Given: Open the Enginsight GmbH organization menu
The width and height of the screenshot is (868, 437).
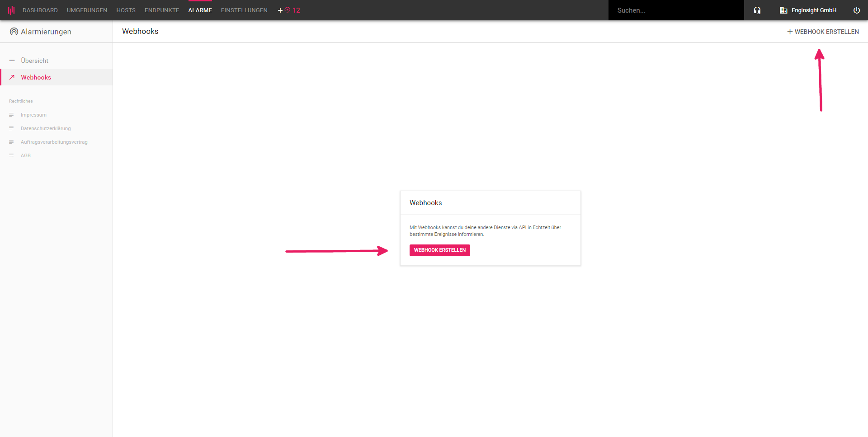Looking at the screenshot, I should (814, 10).
